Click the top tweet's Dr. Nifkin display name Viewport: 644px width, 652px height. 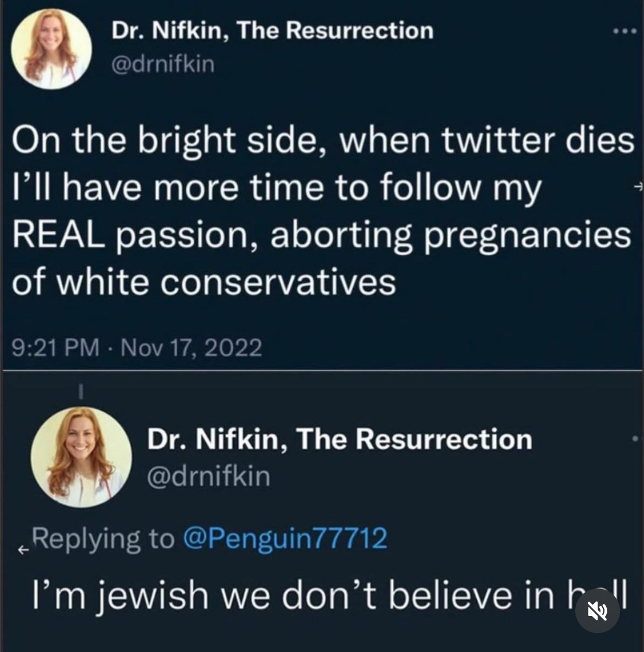pyautogui.click(x=272, y=30)
